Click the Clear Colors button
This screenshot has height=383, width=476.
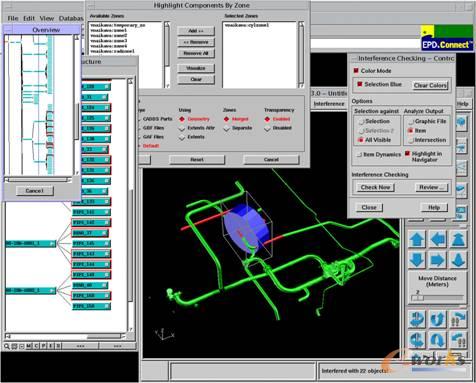pos(430,85)
